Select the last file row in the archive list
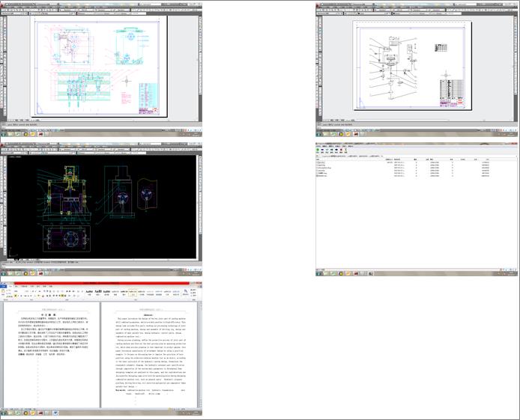 [403, 176]
